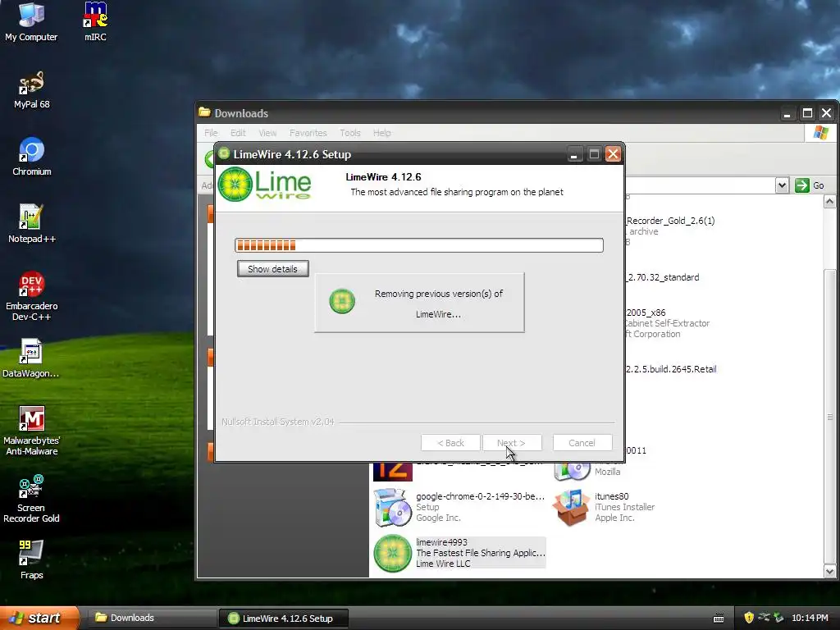Open MyPal 68 browser shortcut
Viewport: 840px width, 630px height.
point(32,89)
